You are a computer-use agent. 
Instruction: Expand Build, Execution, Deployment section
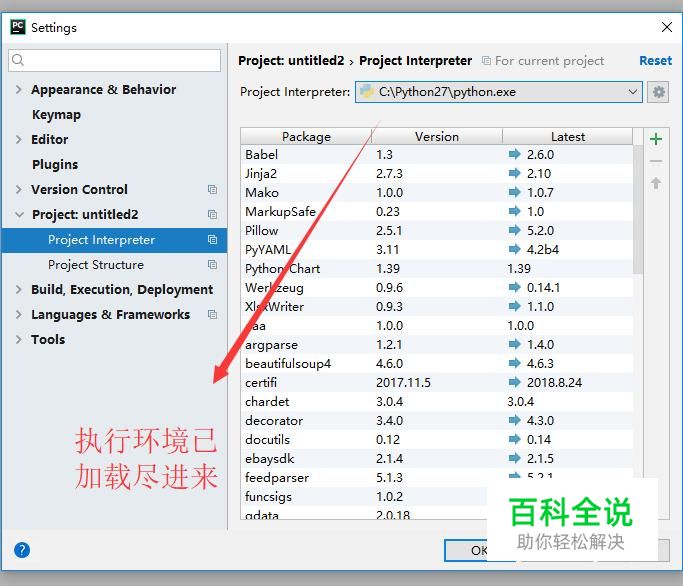pos(18,289)
